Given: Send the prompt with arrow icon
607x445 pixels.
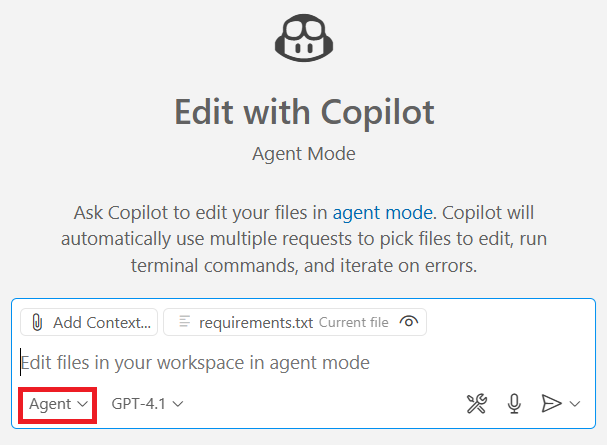Looking at the screenshot, I should [550, 403].
